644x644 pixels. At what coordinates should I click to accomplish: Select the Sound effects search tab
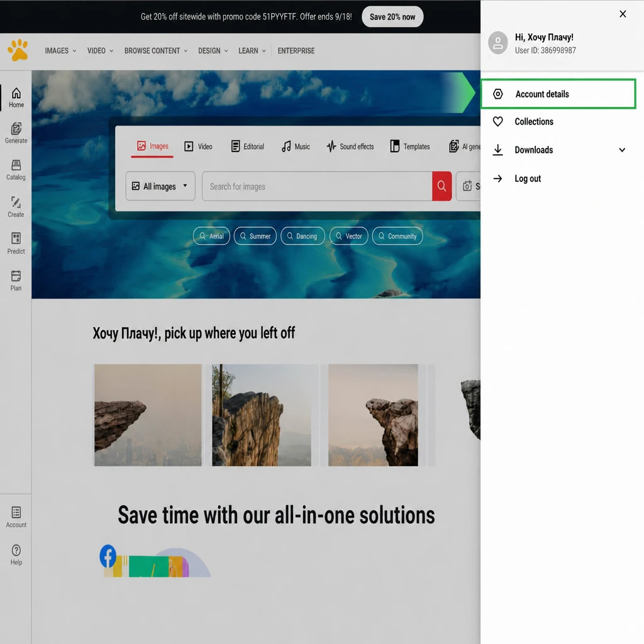350,146
